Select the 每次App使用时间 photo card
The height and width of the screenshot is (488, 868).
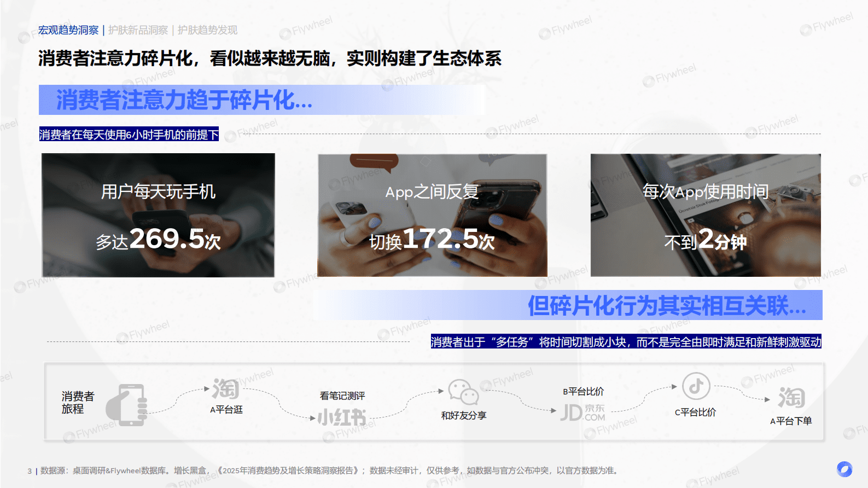(706, 215)
